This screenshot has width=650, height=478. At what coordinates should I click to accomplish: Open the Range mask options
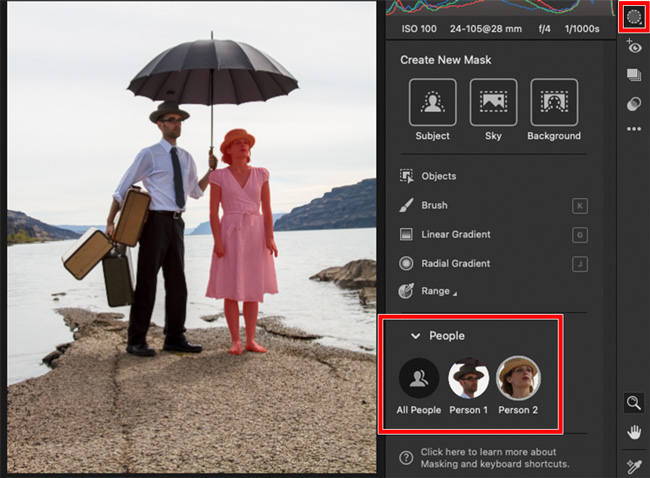(x=428, y=291)
